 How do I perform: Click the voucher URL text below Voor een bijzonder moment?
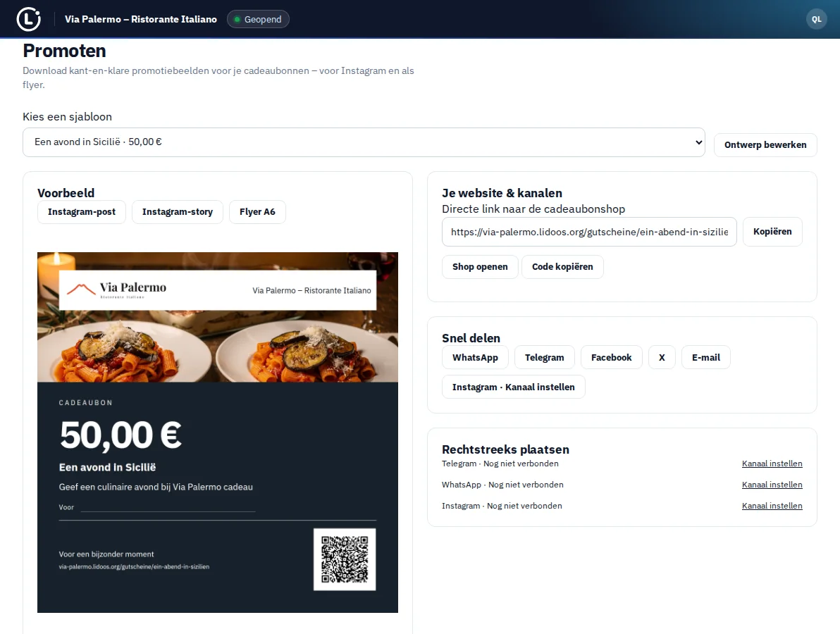[x=134, y=566]
